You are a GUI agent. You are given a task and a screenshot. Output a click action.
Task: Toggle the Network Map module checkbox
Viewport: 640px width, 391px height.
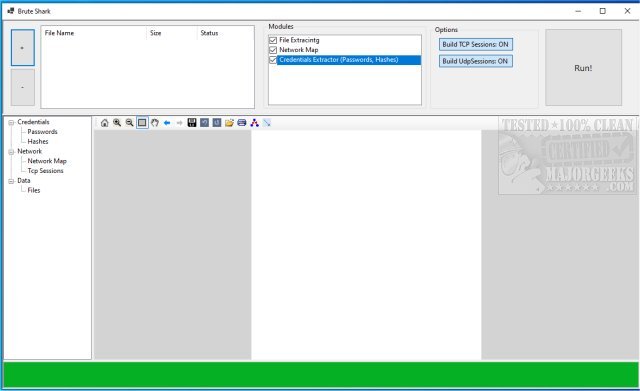[x=273, y=50]
